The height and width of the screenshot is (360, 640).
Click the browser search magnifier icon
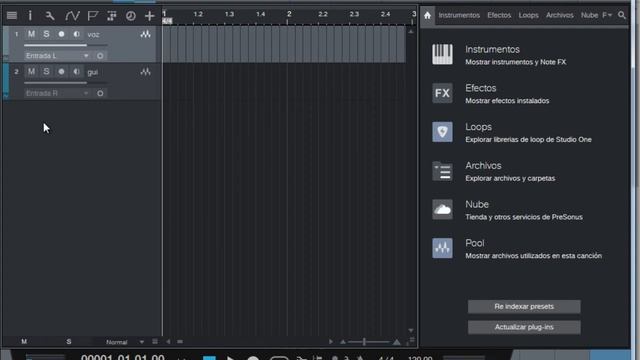click(x=622, y=16)
